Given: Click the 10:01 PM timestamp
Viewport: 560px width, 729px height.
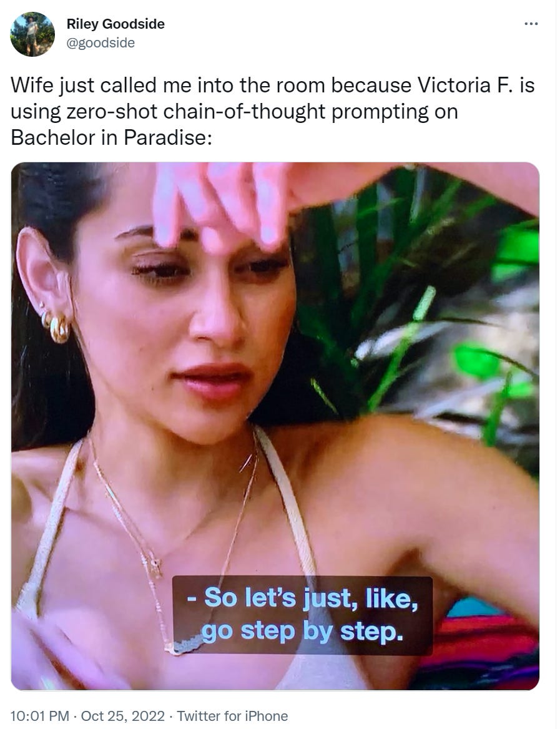Looking at the screenshot, I should 39,716.
